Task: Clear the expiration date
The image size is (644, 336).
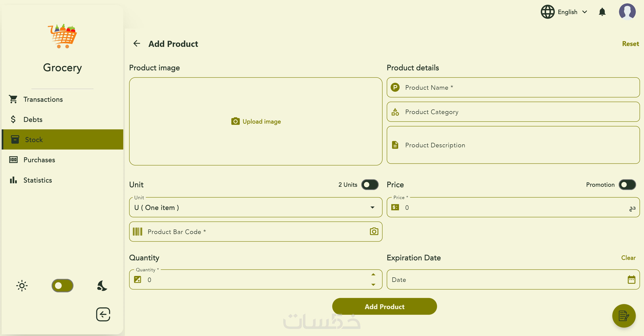Action: [628, 258]
